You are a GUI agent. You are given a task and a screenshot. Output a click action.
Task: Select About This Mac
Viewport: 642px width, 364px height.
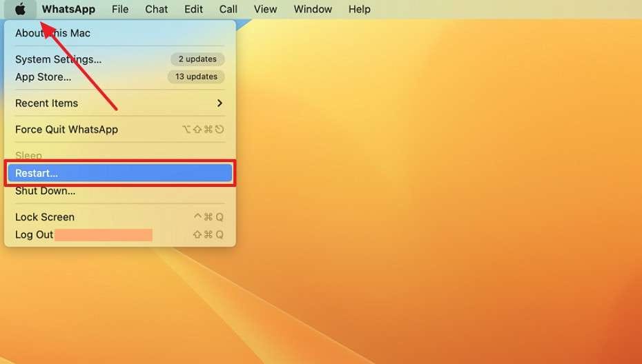119,33
